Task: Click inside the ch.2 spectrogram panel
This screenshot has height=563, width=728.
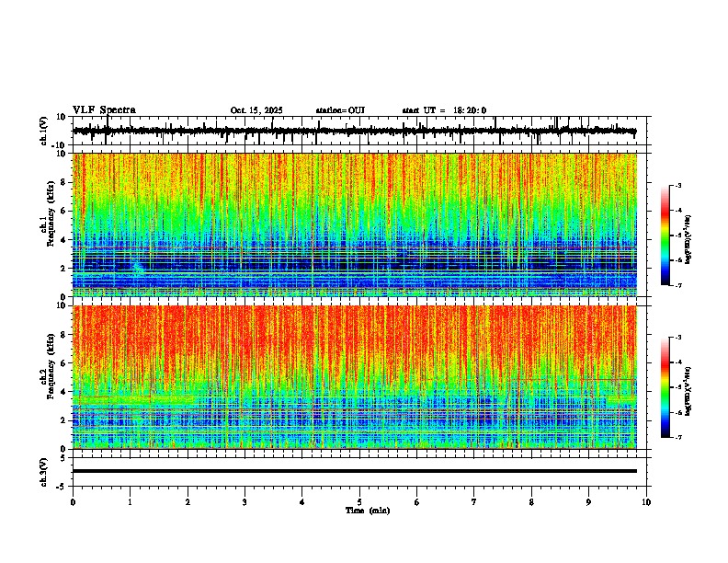Action: coord(354,377)
